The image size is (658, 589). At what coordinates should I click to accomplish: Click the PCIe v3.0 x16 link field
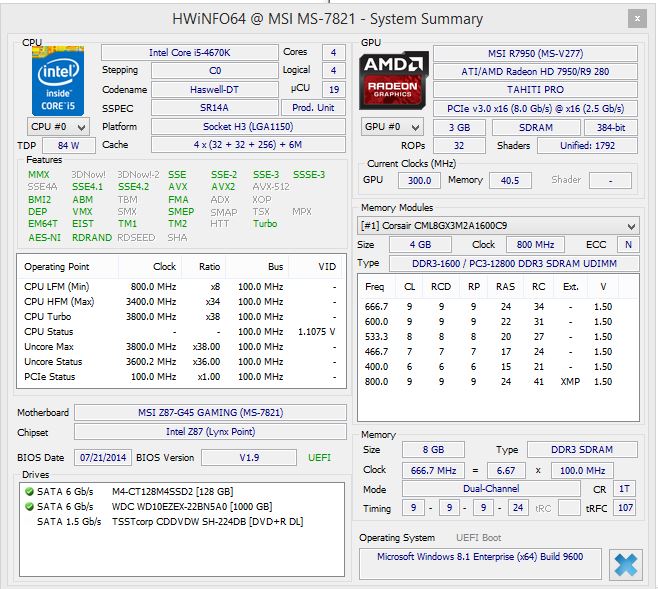click(535, 109)
